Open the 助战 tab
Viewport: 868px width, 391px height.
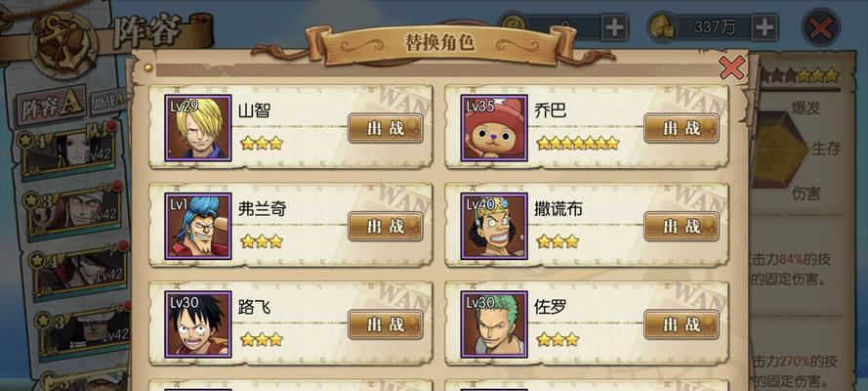pos(109,103)
